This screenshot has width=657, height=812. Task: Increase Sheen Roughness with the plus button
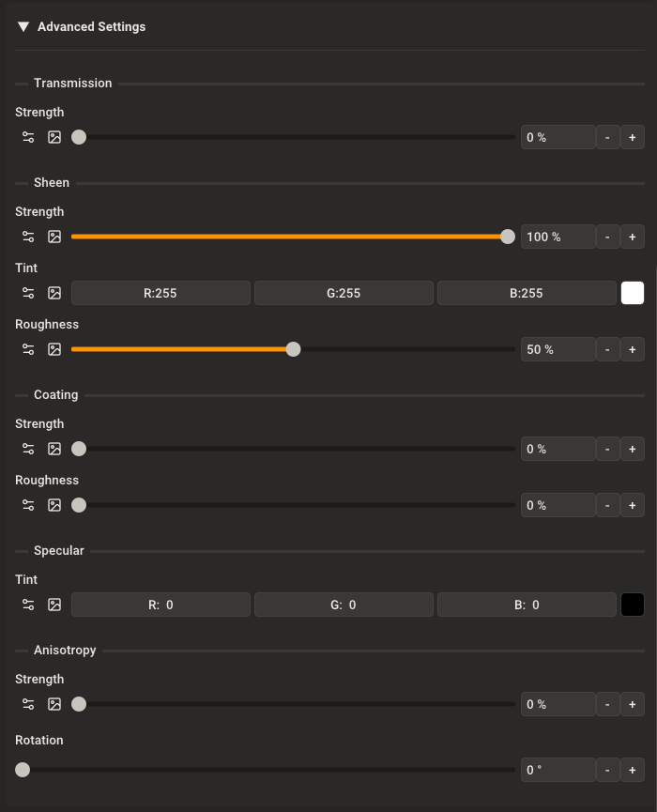633,349
